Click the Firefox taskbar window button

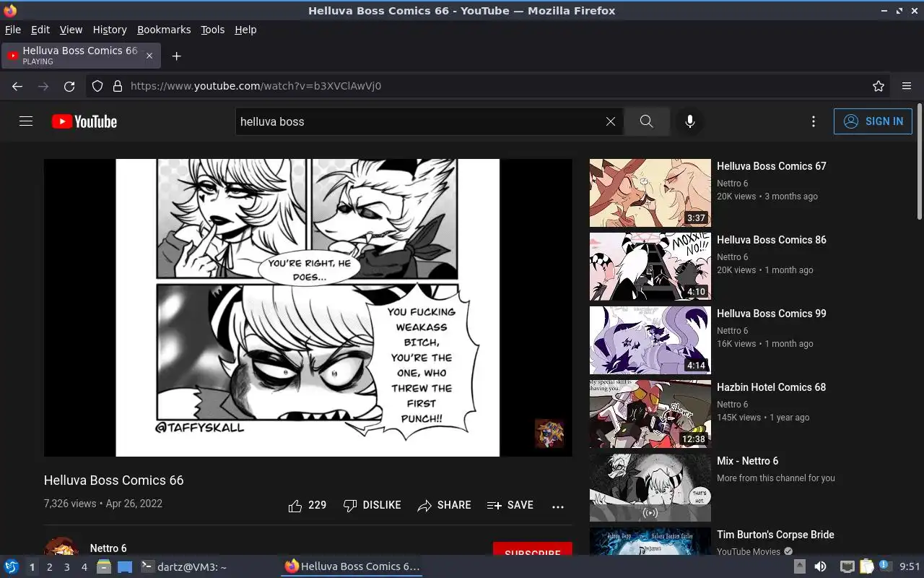tap(352, 566)
